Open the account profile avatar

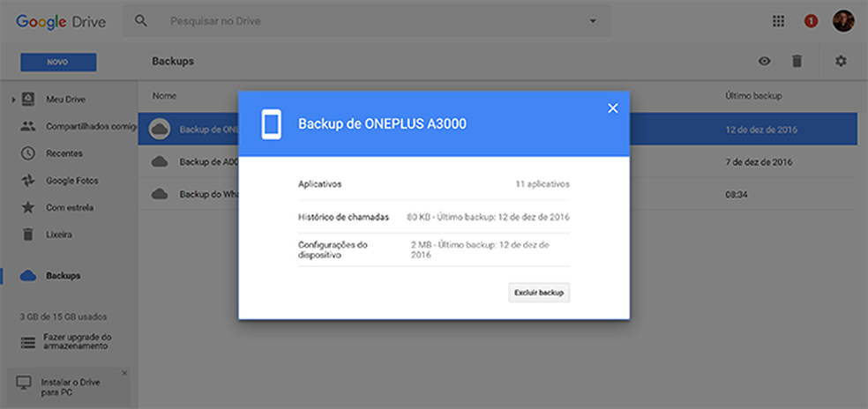coord(843,21)
